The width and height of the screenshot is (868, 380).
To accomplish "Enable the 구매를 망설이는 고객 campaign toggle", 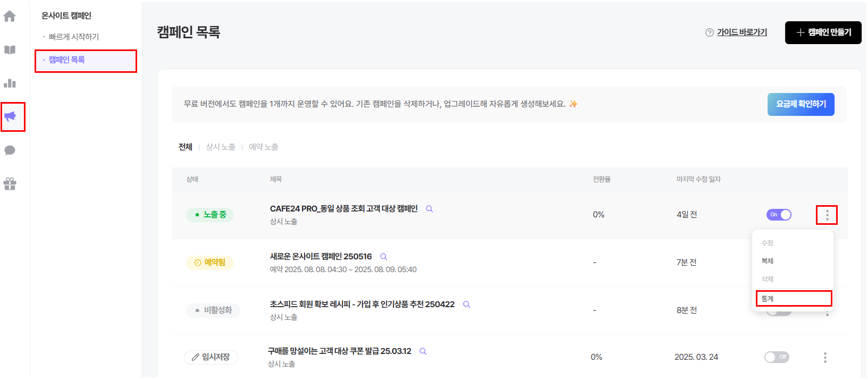I will point(777,357).
